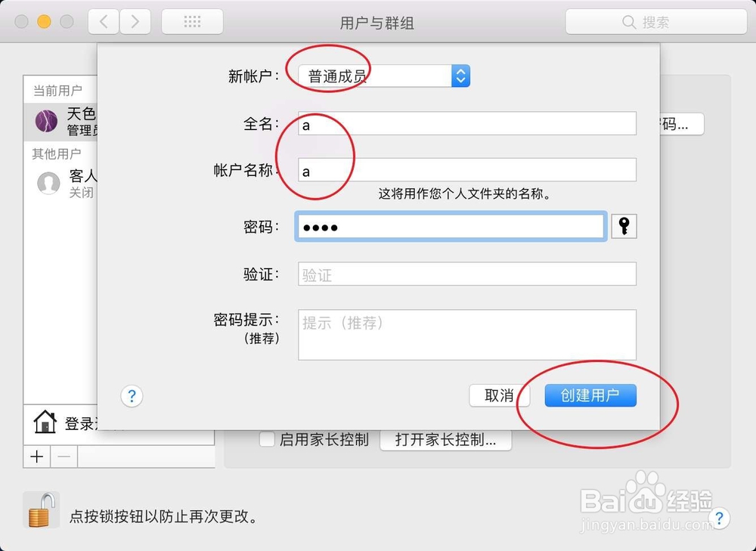The image size is (756, 551).
Task: Go forward with the right arrow
Action: coord(135,22)
